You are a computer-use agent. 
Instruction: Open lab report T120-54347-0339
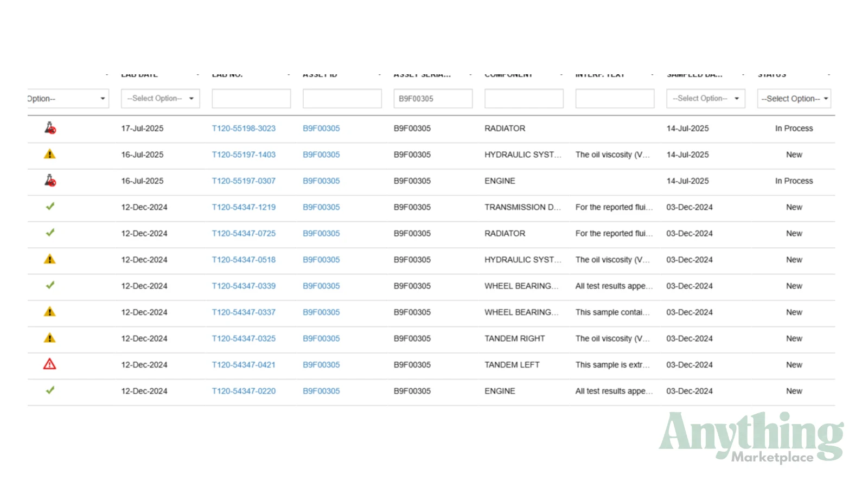point(244,286)
